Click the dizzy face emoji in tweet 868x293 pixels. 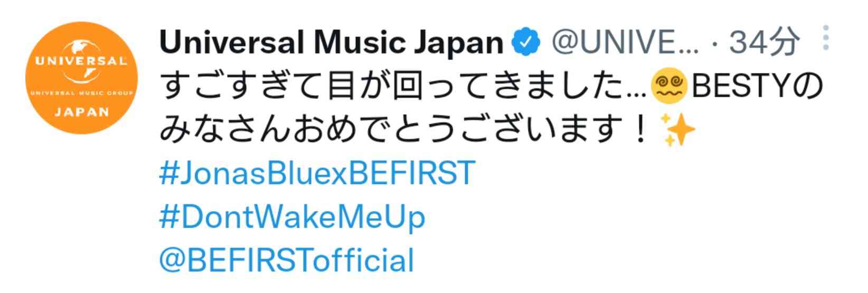669,88
